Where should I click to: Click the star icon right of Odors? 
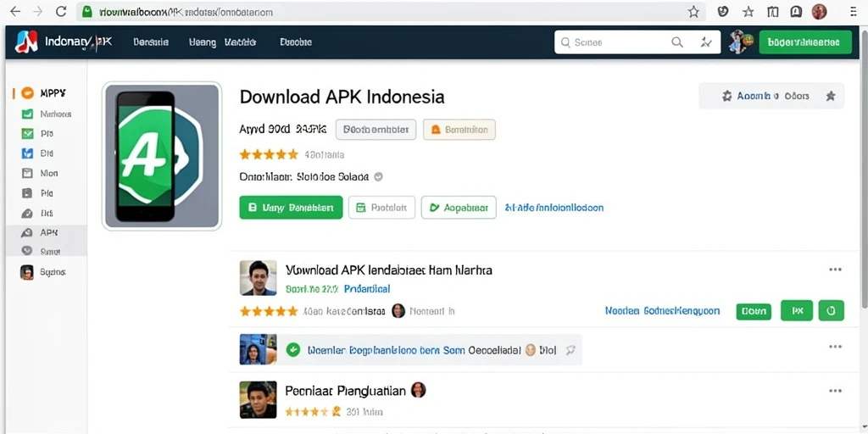pos(831,97)
